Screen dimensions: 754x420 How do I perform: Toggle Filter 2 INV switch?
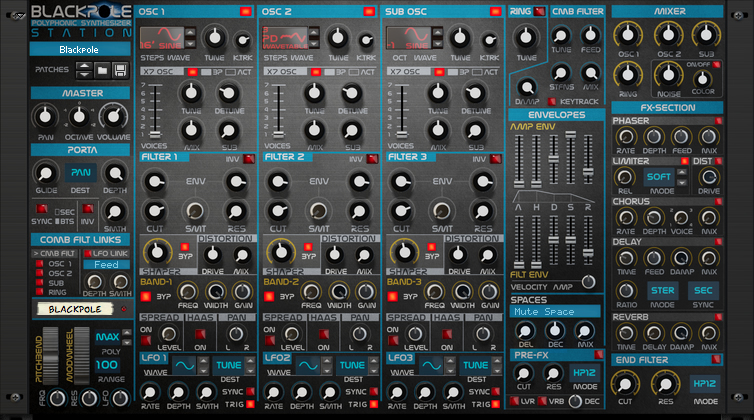(x=372, y=159)
